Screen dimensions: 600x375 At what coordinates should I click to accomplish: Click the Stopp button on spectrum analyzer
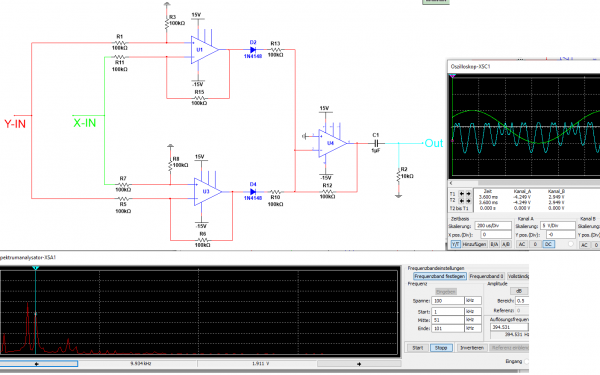[x=441, y=348]
